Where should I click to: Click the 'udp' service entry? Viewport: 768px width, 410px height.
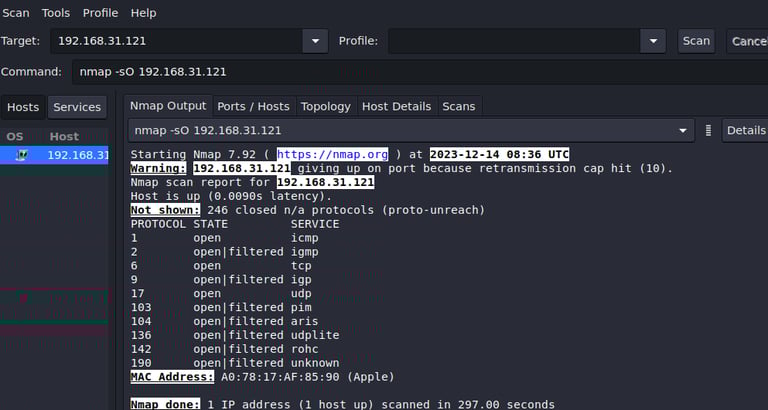pos(301,293)
